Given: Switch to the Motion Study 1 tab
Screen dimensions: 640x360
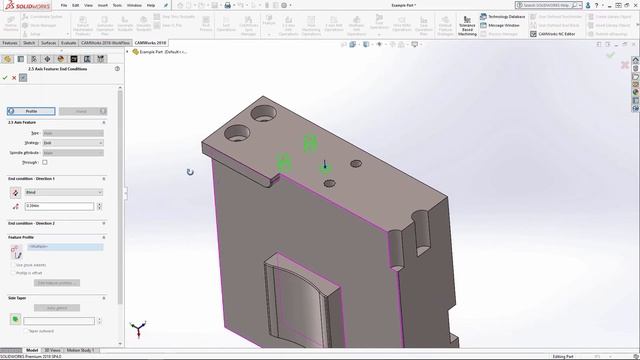Looking at the screenshot, I should click(x=80, y=350).
